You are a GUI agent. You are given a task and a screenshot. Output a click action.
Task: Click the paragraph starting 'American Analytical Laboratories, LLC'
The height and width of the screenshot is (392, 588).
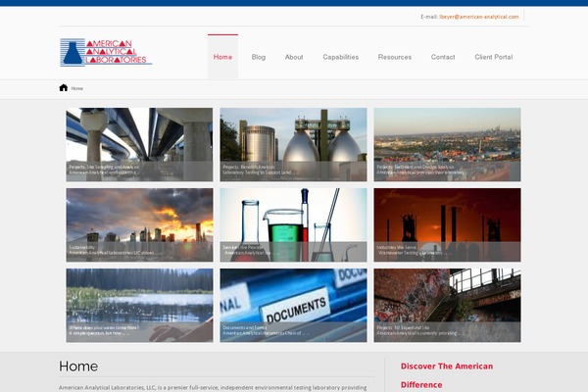pos(213,388)
